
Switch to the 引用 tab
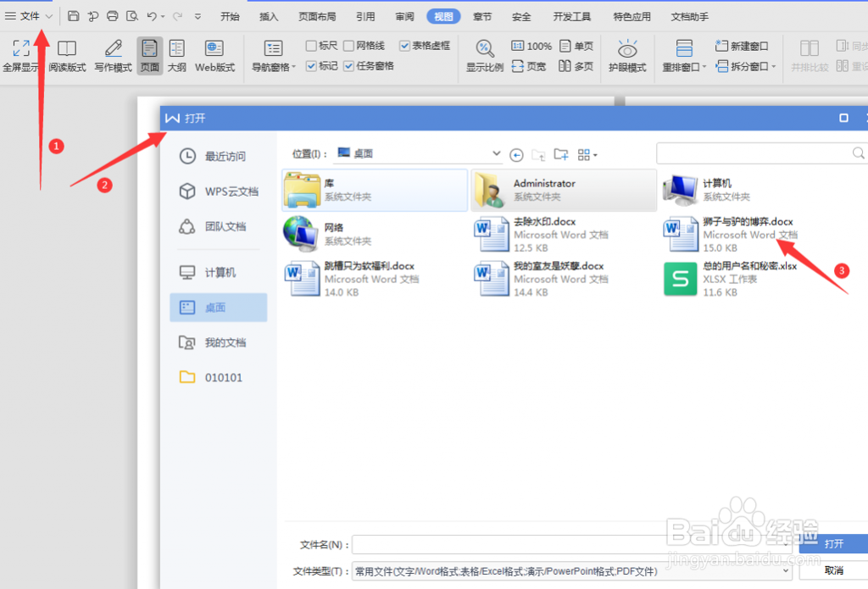point(365,17)
